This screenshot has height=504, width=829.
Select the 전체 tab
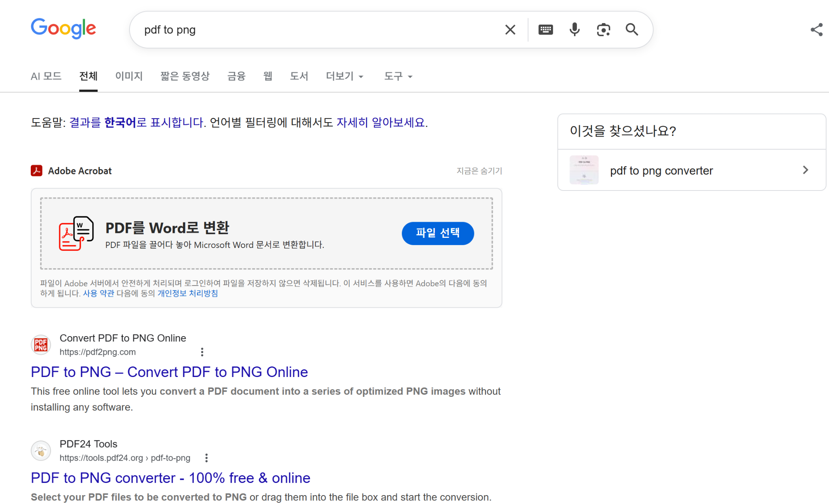coord(88,76)
